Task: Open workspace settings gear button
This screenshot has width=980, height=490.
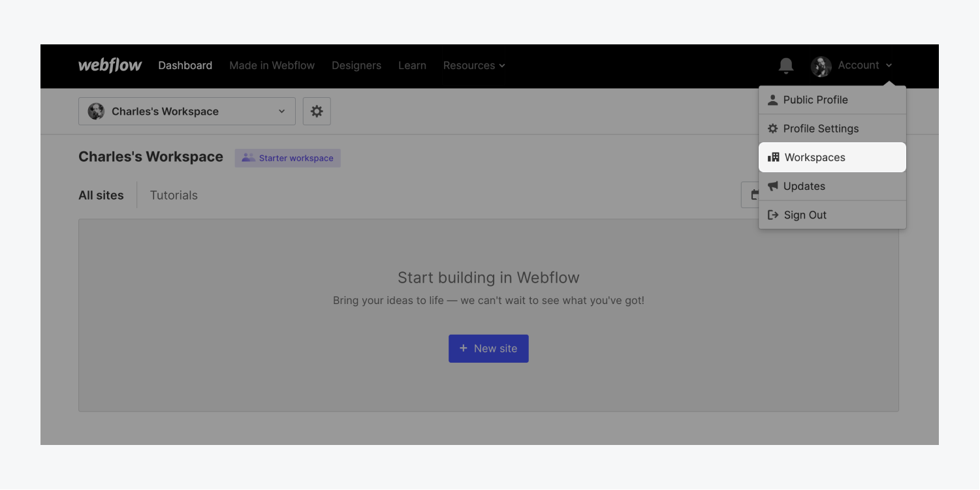Action: pos(317,112)
